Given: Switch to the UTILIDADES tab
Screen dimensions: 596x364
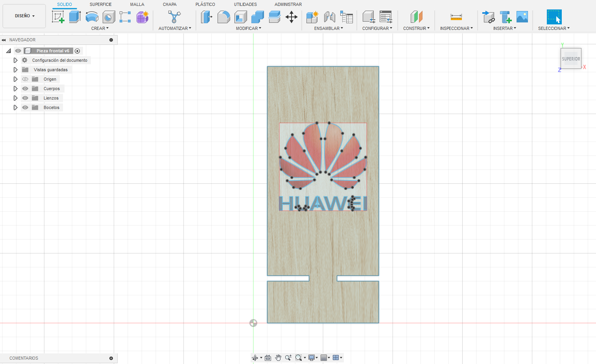Looking at the screenshot, I should 245,4.
